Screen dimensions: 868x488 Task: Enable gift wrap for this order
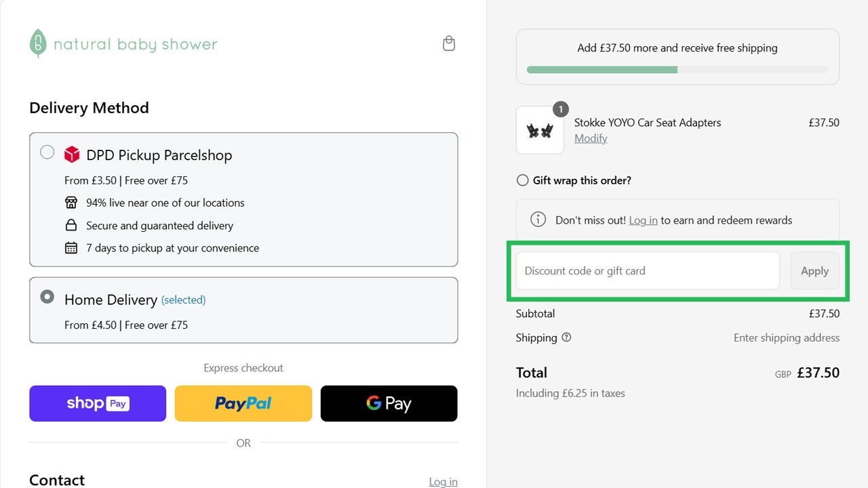[x=522, y=180]
